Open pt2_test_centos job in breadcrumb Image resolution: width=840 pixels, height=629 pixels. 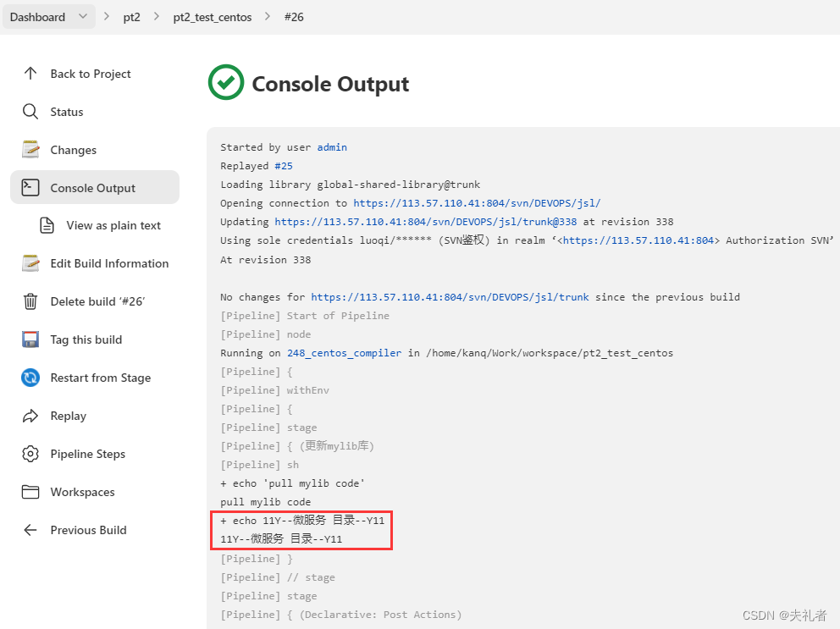click(x=213, y=17)
